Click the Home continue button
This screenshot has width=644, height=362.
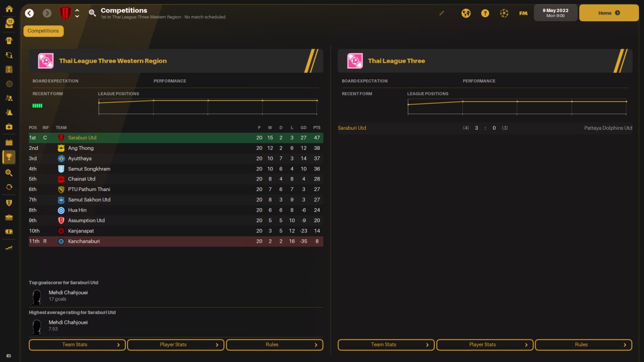coord(609,13)
